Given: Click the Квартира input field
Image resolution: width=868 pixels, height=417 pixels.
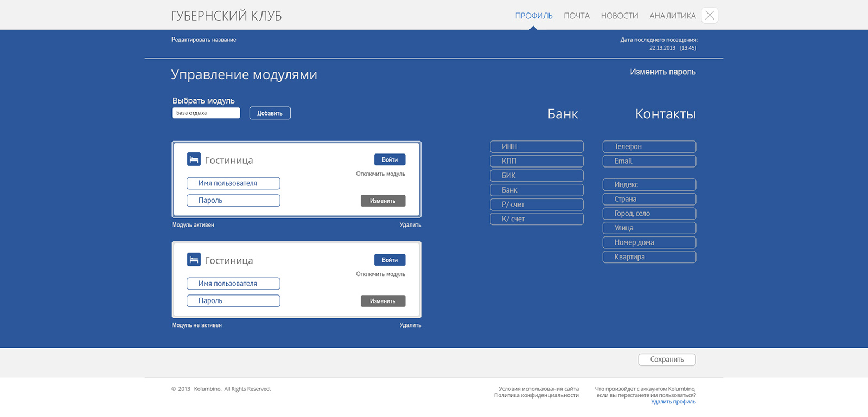Looking at the screenshot, I should tap(649, 257).
